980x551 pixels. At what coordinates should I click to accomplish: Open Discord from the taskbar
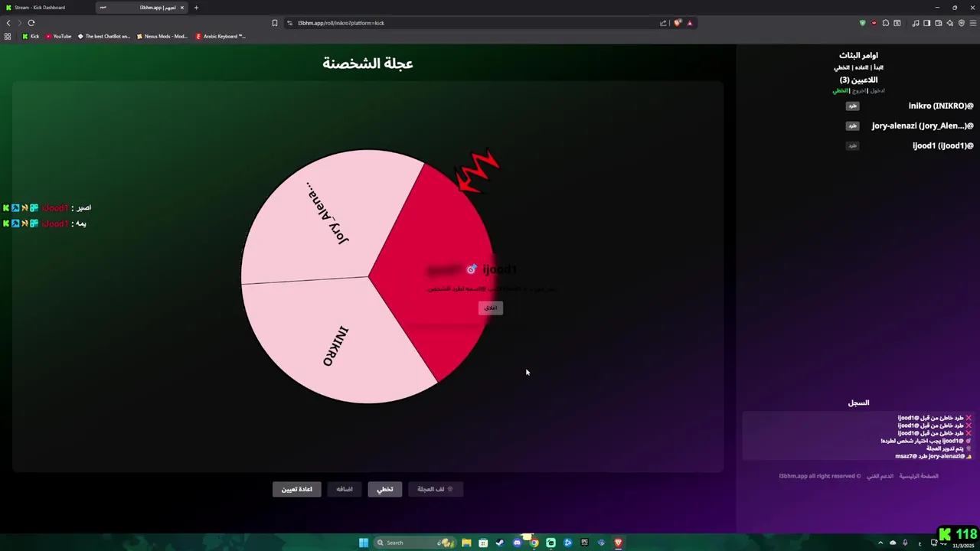tap(518, 543)
